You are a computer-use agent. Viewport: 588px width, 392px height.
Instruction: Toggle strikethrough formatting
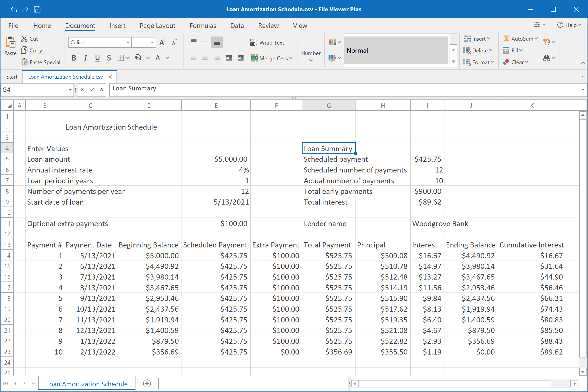click(109, 58)
